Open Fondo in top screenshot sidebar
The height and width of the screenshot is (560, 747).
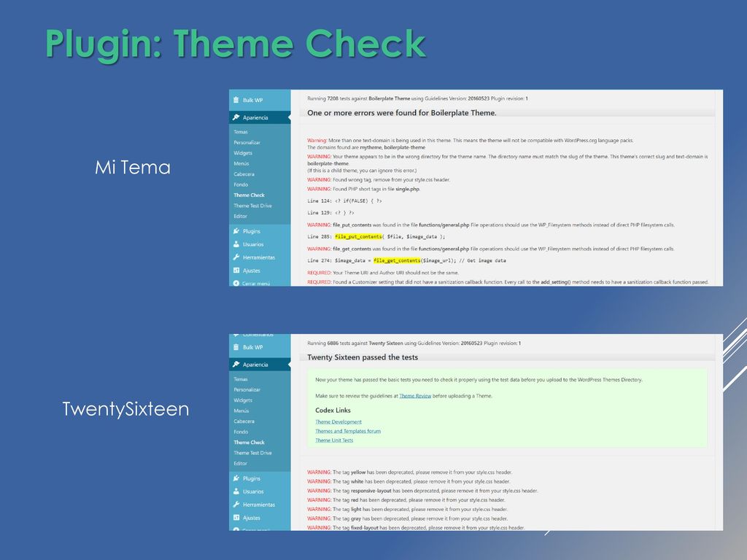tap(241, 184)
